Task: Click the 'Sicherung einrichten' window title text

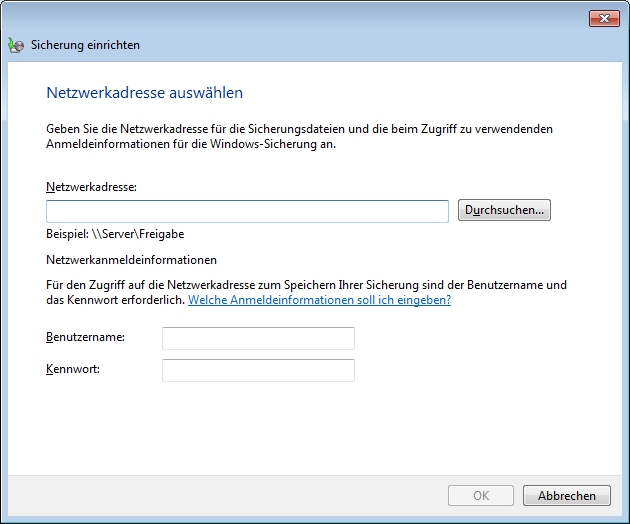Action: click(x=86, y=45)
